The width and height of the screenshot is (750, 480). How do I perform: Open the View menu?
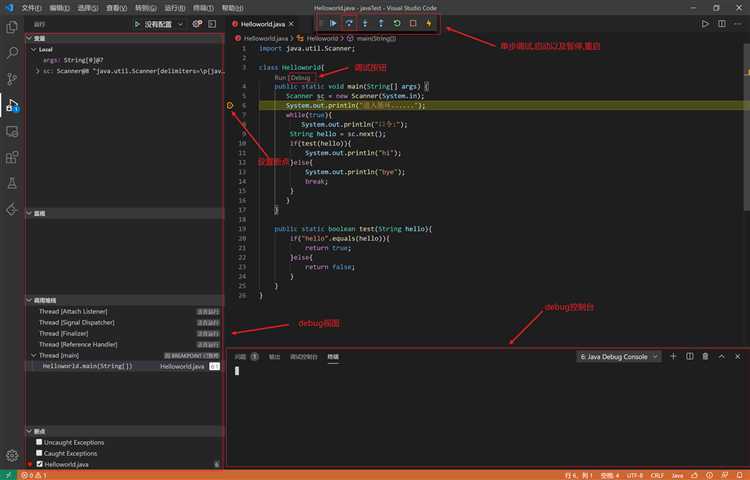116,8
